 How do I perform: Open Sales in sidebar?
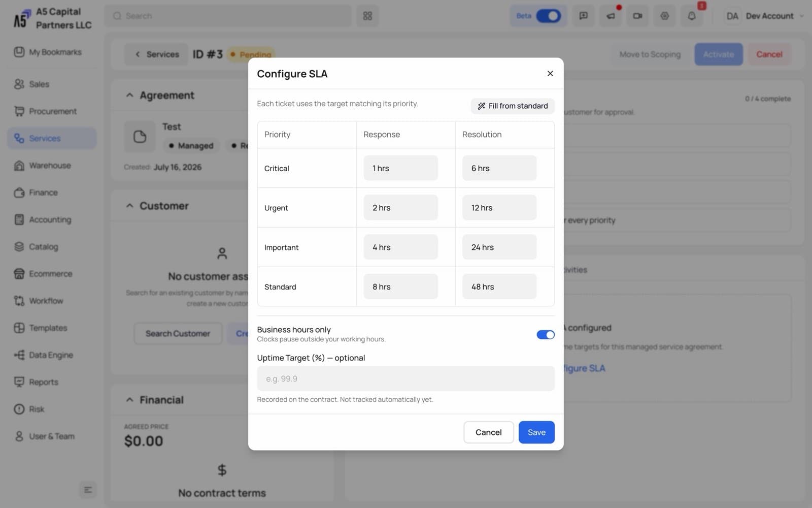[52, 84]
